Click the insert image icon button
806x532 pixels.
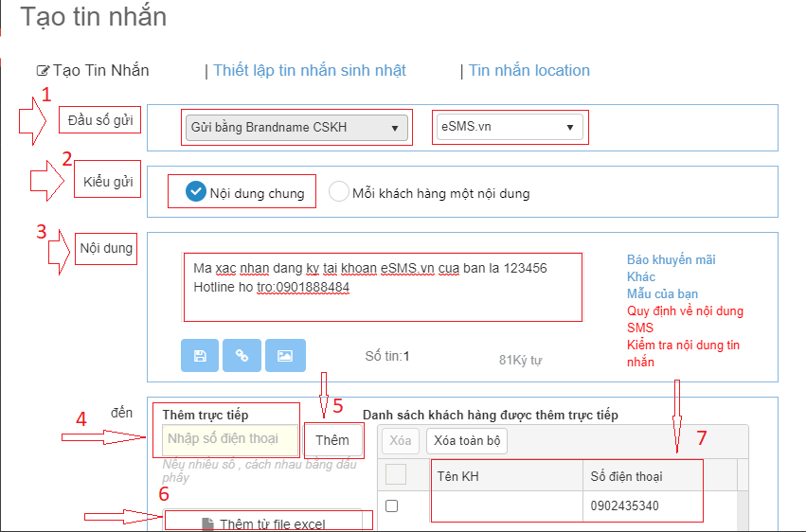(285, 355)
